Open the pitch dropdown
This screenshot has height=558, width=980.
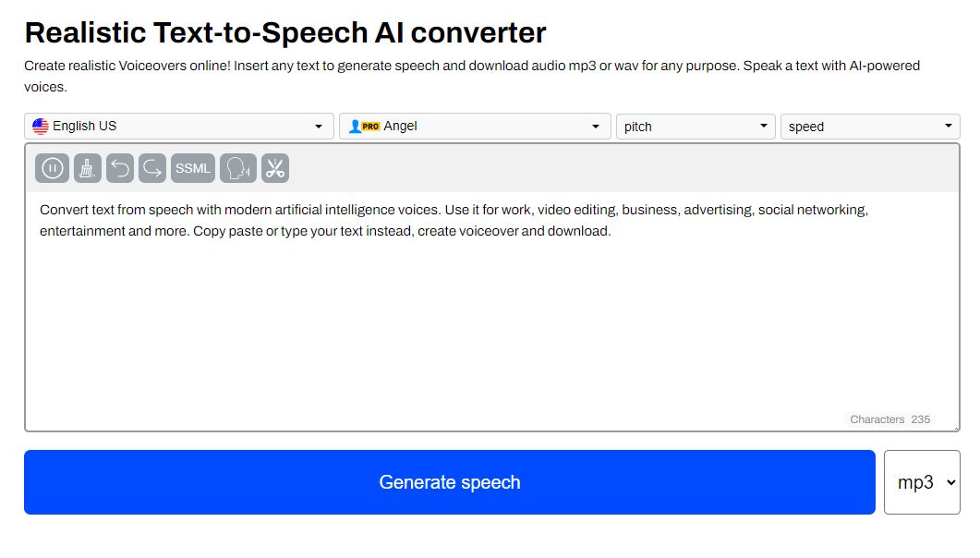[x=695, y=126]
